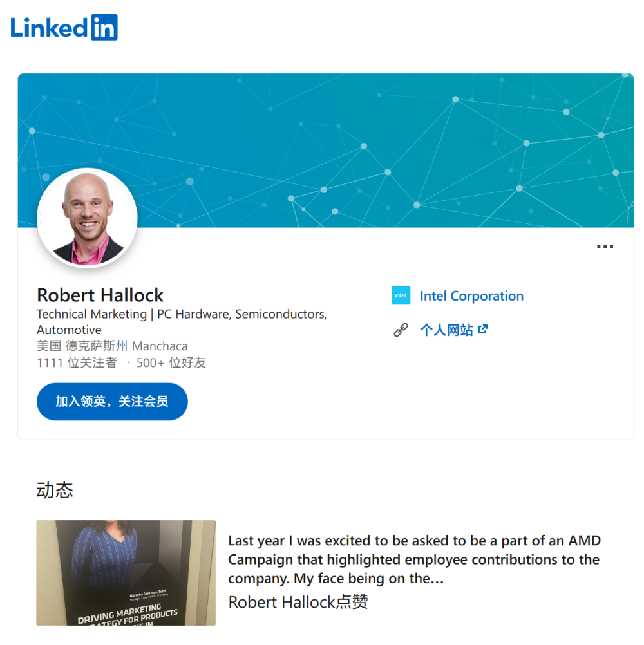The width and height of the screenshot is (644, 645).
Task: Expand the 动态 activity section
Action: pyautogui.click(x=55, y=491)
